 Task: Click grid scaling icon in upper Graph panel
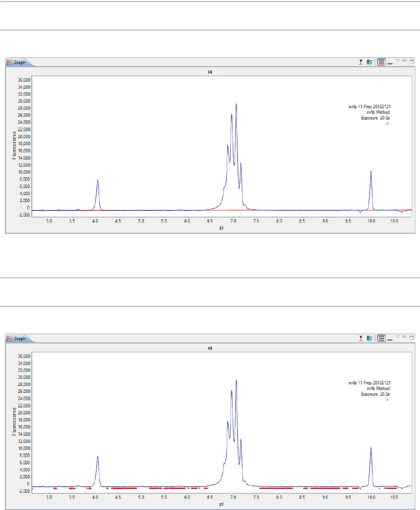(x=369, y=62)
